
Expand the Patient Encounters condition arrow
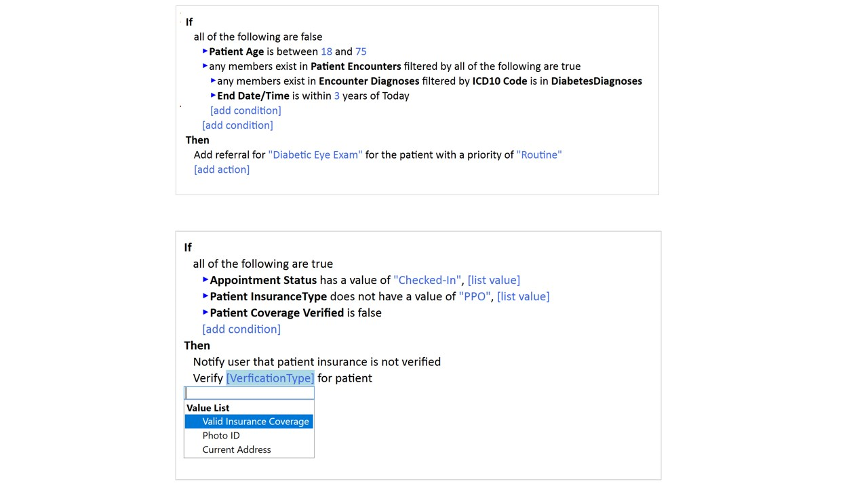click(205, 66)
